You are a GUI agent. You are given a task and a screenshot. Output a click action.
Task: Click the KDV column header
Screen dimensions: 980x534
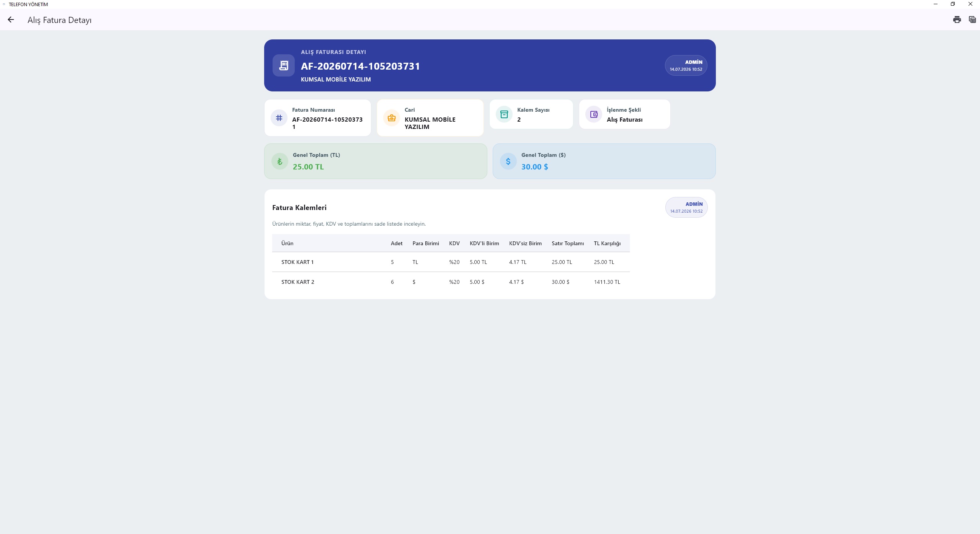[x=454, y=243]
